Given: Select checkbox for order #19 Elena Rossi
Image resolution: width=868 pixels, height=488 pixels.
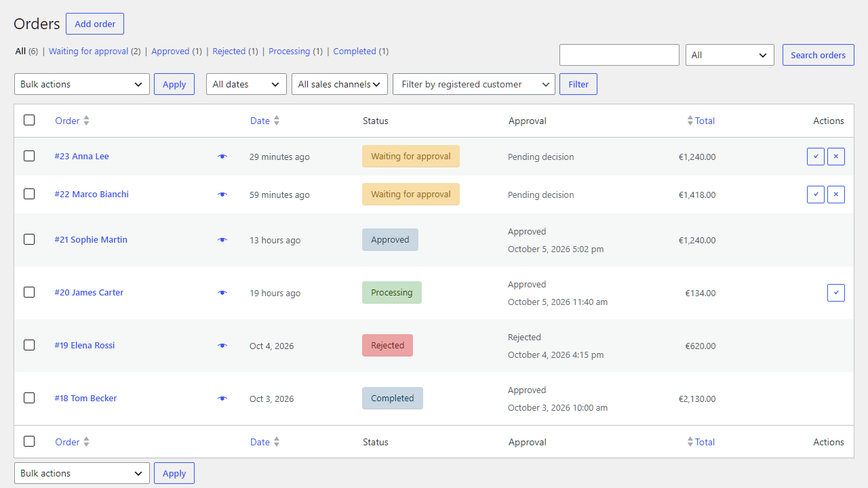Looking at the screenshot, I should tap(29, 345).
